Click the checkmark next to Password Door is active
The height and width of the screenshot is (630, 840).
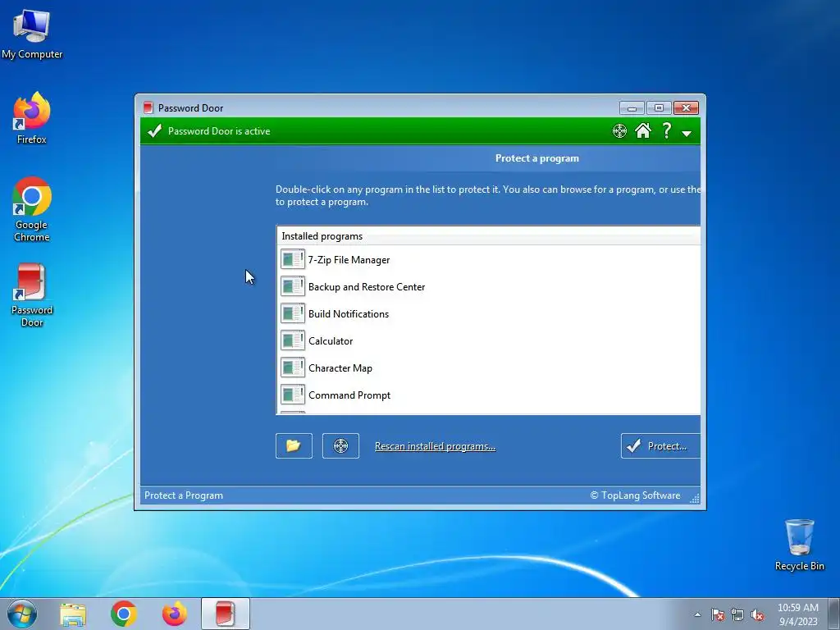[x=155, y=130]
